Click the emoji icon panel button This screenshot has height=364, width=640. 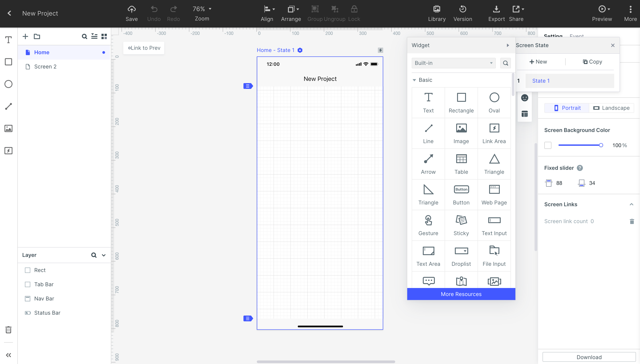click(x=525, y=98)
